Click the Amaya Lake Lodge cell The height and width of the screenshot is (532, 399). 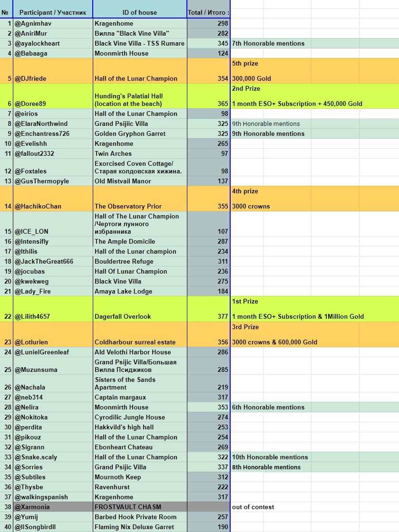(x=139, y=291)
